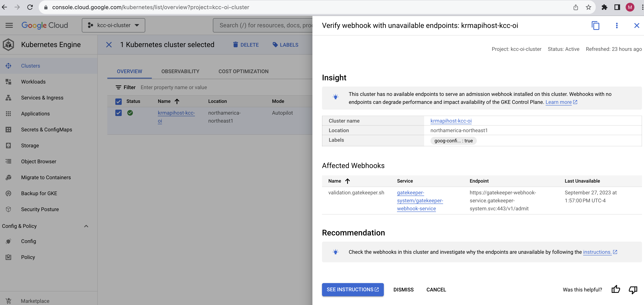644x305 pixels.
Task: Click the Security Posture shield icon
Action: 8,209
